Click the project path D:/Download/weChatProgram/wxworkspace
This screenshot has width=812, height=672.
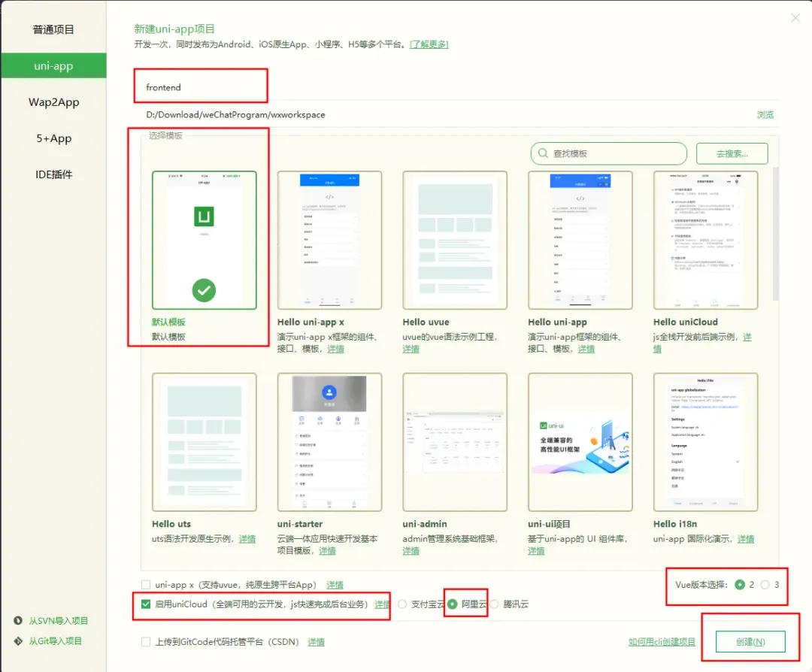point(235,114)
